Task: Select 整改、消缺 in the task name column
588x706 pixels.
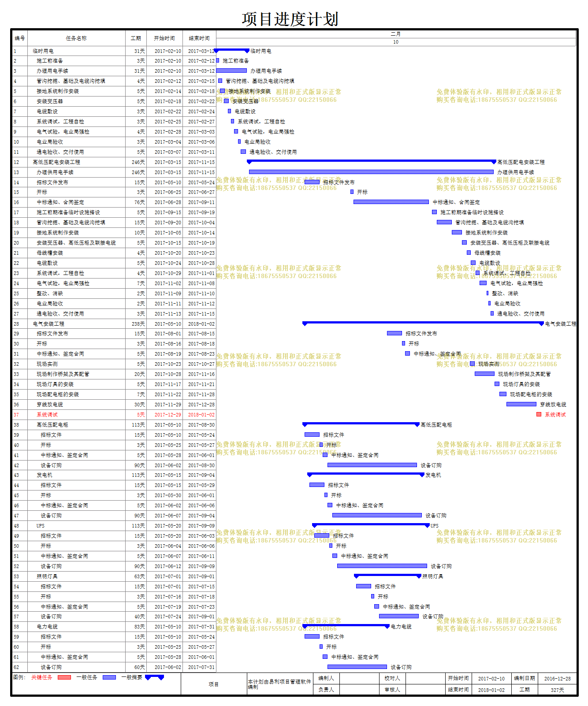Action: pyautogui.click(x=50, y=294)
